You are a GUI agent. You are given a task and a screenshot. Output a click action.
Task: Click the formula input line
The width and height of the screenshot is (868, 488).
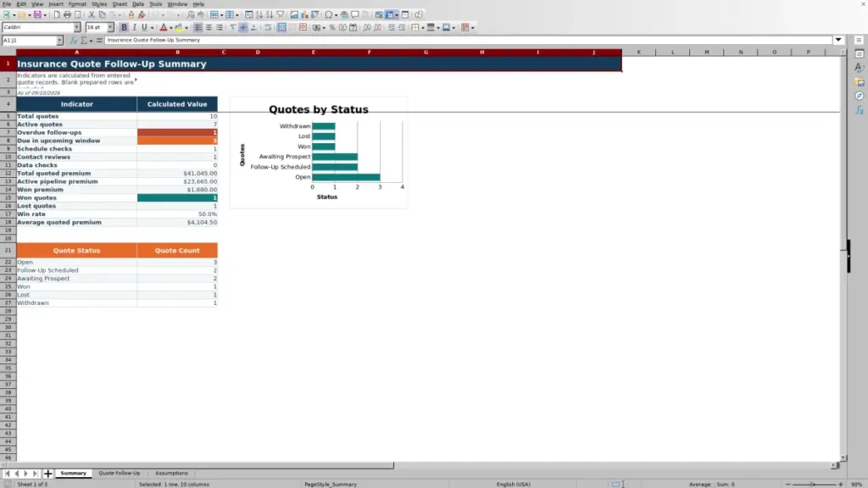468,41
